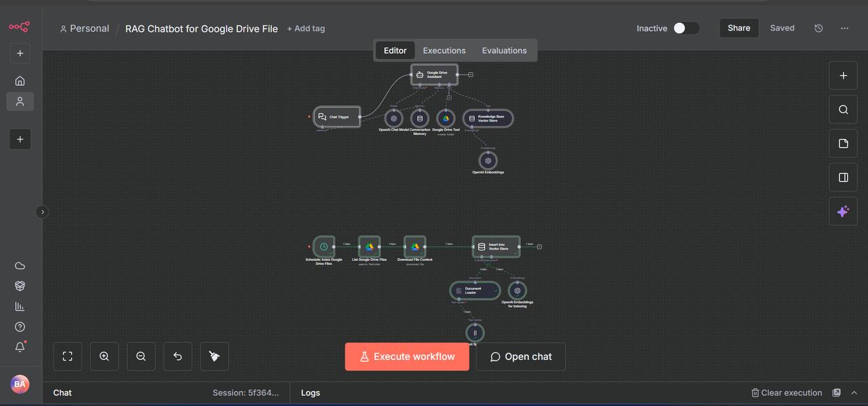Open the side panel layout icon on right
Screen dimensions: 868x406
844,178
